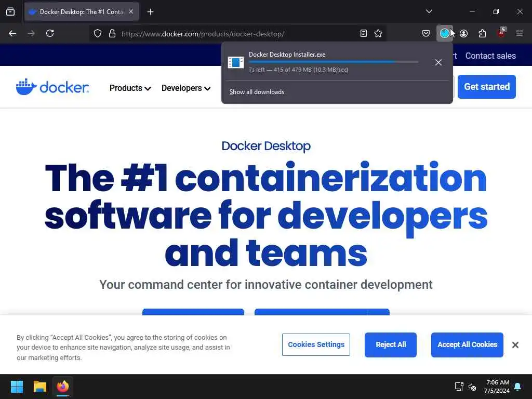This screenshot has width=532, height=399.
Task: Click the download progress bar
Action: point(333,62)
